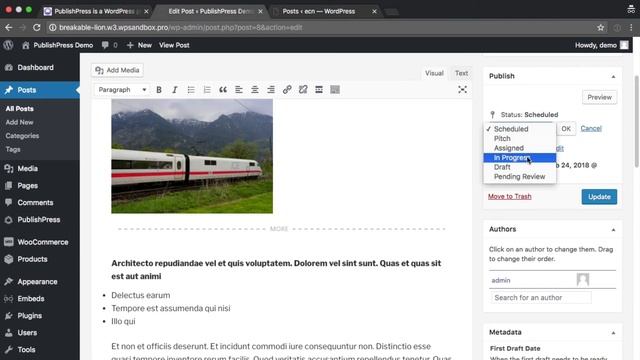Toggle the toolbar kitchen sink icon
This screenshot has height=360, width=640.
(335, 90)
